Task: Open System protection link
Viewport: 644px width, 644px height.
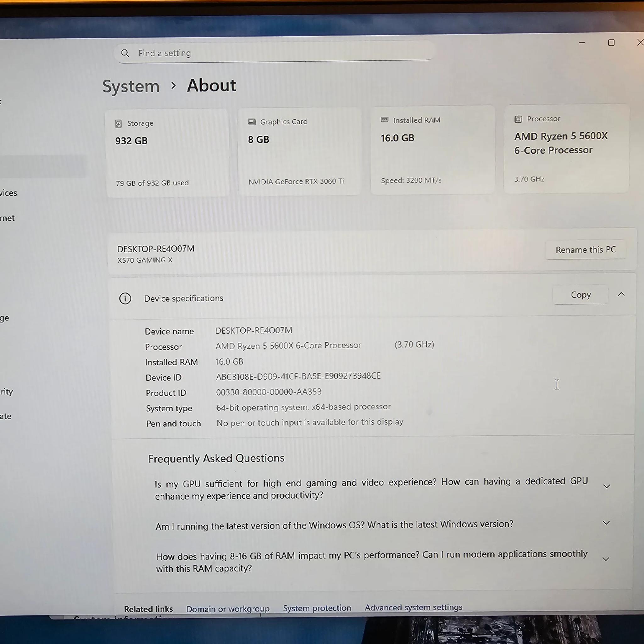Action: coord(317,608)
